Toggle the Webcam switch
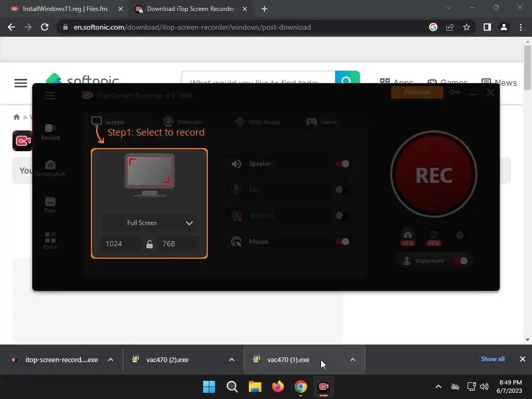Image resolution: width=532 pixels, height=399 pixels. coord(342,216)
